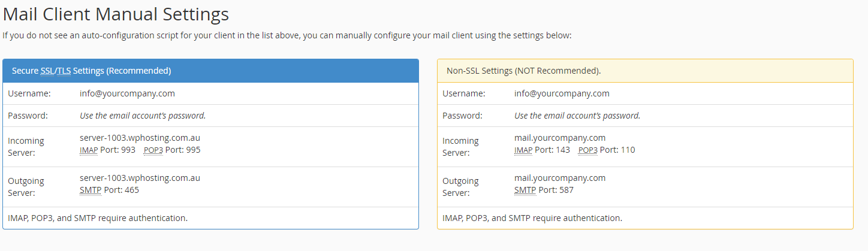
Task: Click the SMTP abbreviation beside Port: 587
Action: [x=525, y=190]
